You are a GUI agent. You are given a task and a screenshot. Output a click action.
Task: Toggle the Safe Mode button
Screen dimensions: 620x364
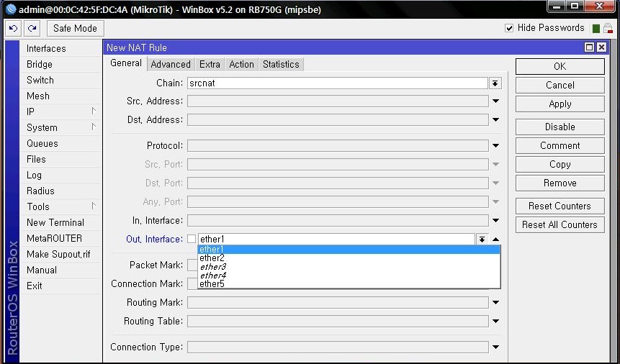[75, 29]
